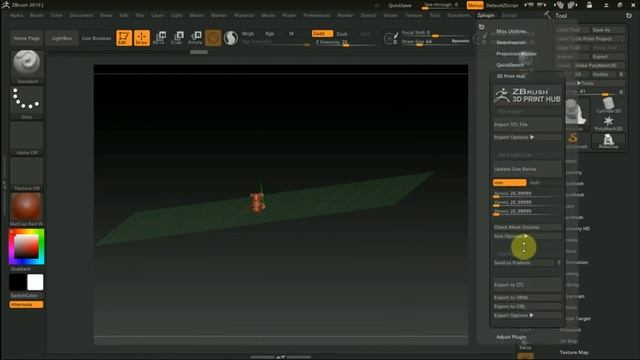Open LightBox browser

[x=62, y=38]
